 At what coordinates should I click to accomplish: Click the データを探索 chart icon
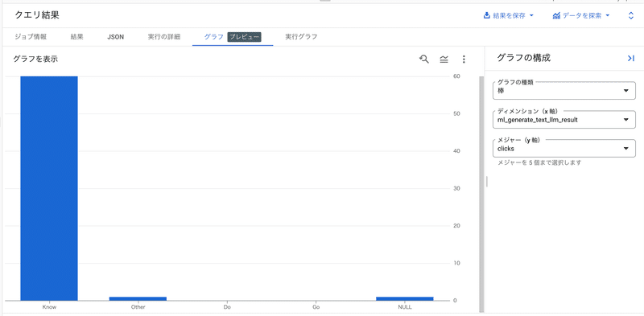pos(556,15)
